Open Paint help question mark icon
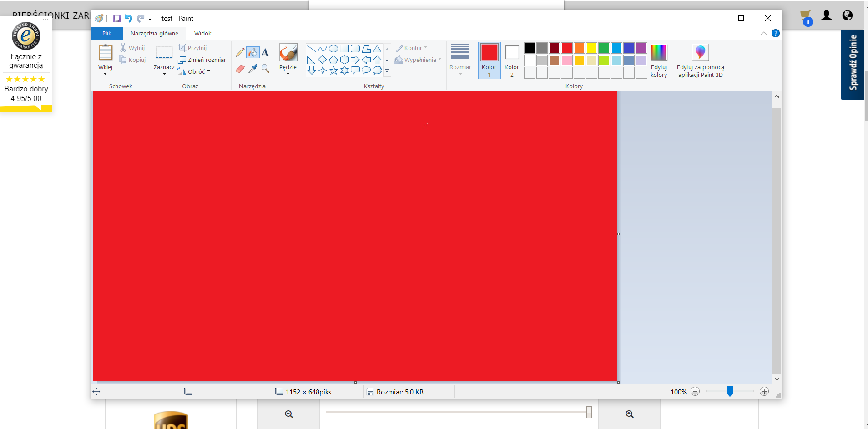 tap(776, 33)
